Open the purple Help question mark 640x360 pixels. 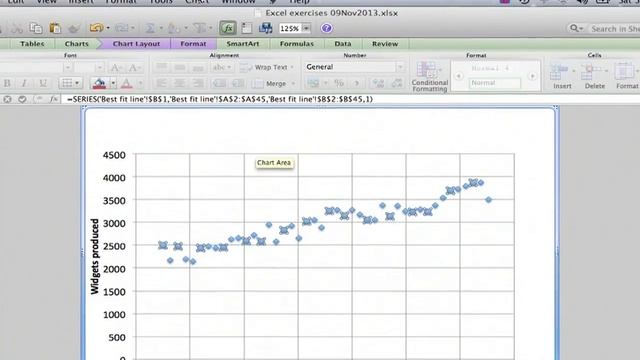point(326,28)
